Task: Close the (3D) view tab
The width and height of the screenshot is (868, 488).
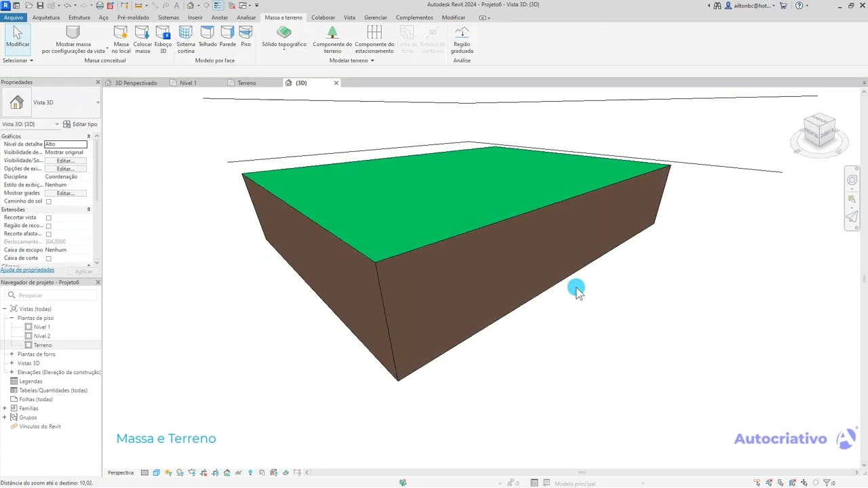Action: click(x=336, y=83)
